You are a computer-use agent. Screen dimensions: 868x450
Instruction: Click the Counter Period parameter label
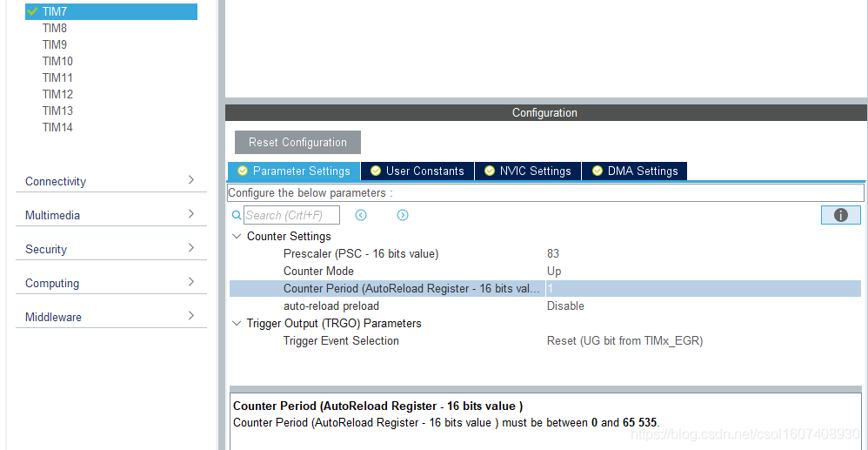tap(411, 289)
